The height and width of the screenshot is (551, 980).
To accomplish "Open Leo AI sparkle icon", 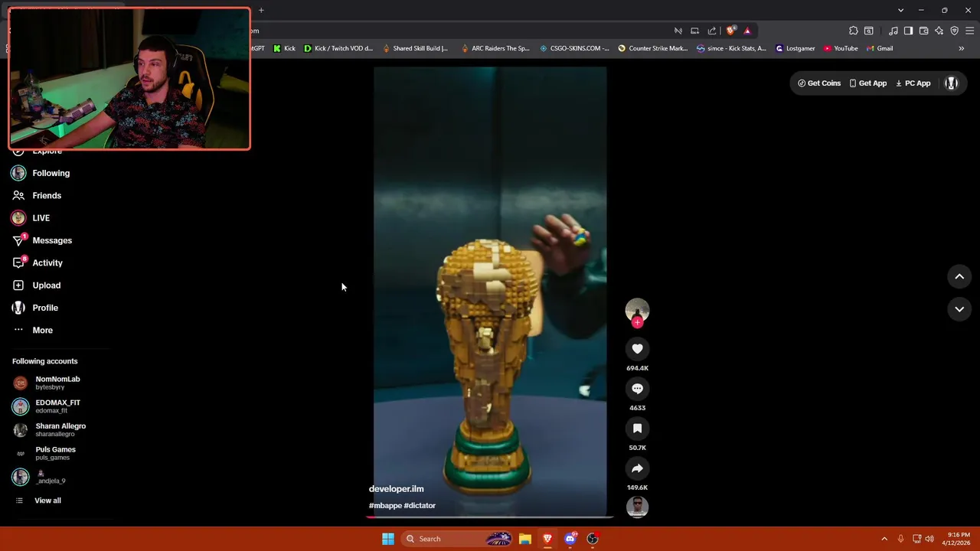I will (939, 31).
